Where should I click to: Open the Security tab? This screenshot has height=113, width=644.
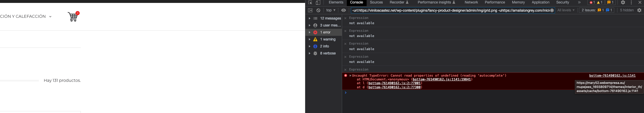563,2
